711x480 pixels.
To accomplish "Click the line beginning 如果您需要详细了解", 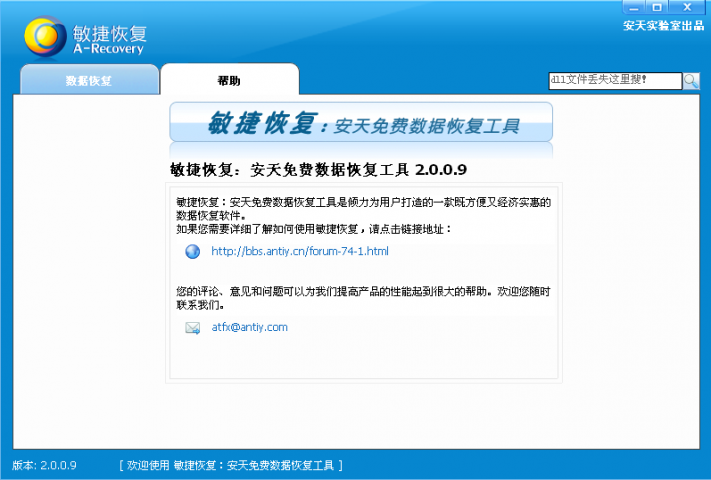I will click(314, 229).
